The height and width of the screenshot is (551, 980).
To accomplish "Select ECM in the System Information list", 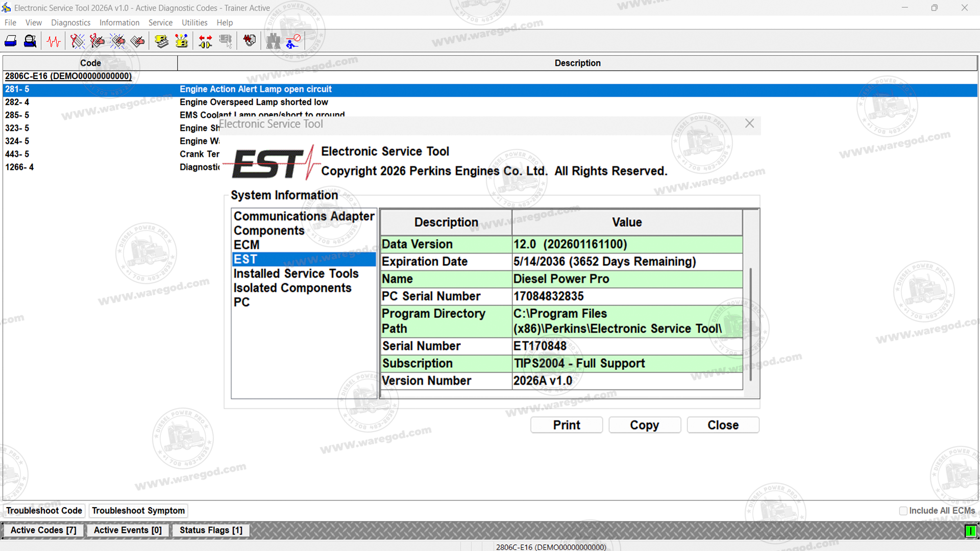I will [x=304, y=245].
